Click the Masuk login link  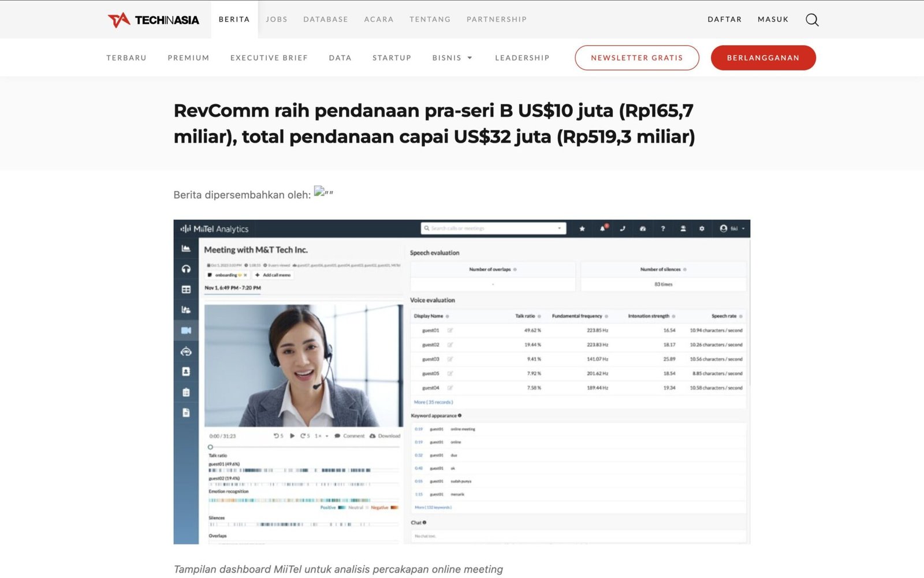(x=773, y=20)
